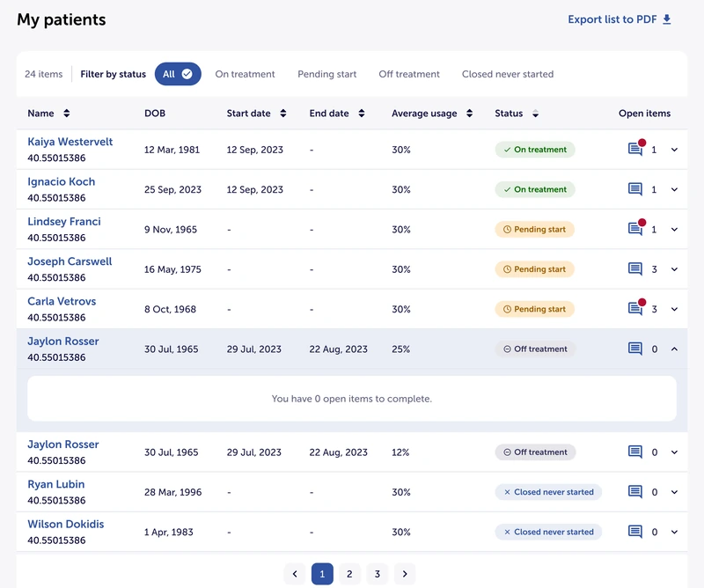Open message icon for Joseph Carswell

[635, 269]
